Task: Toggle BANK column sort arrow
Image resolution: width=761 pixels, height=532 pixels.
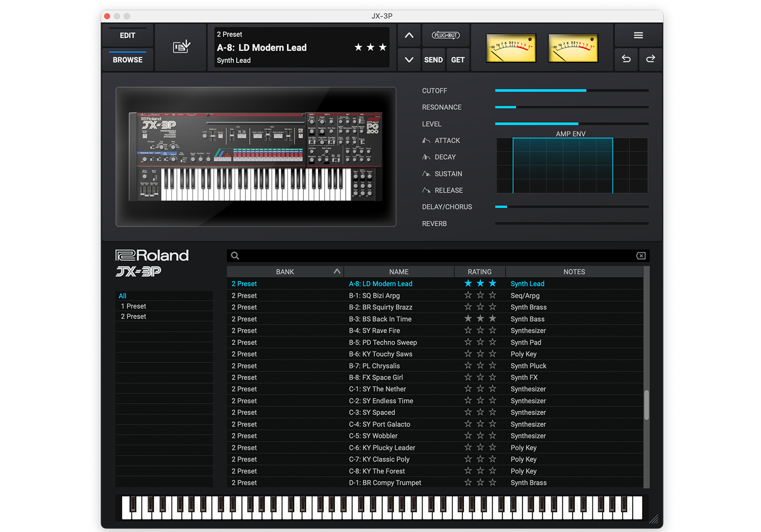Action: point(337,271)
